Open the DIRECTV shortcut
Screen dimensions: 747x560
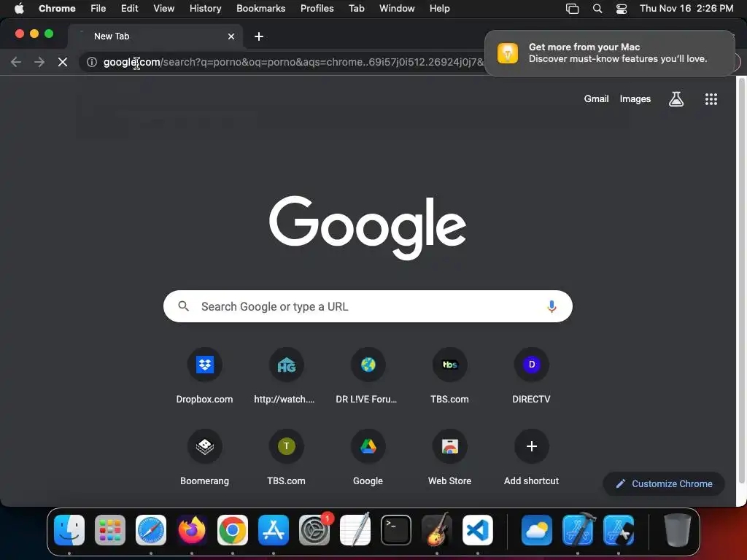[532, 365]
